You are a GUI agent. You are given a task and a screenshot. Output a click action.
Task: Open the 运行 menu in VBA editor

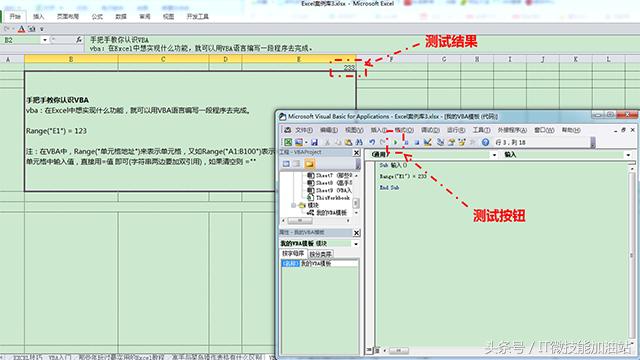click(456, 130)
